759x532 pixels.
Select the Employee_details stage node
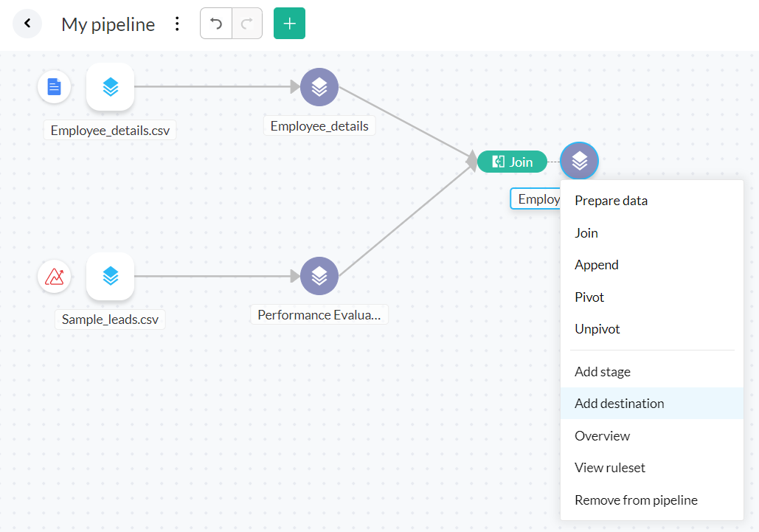pos(319,87)
